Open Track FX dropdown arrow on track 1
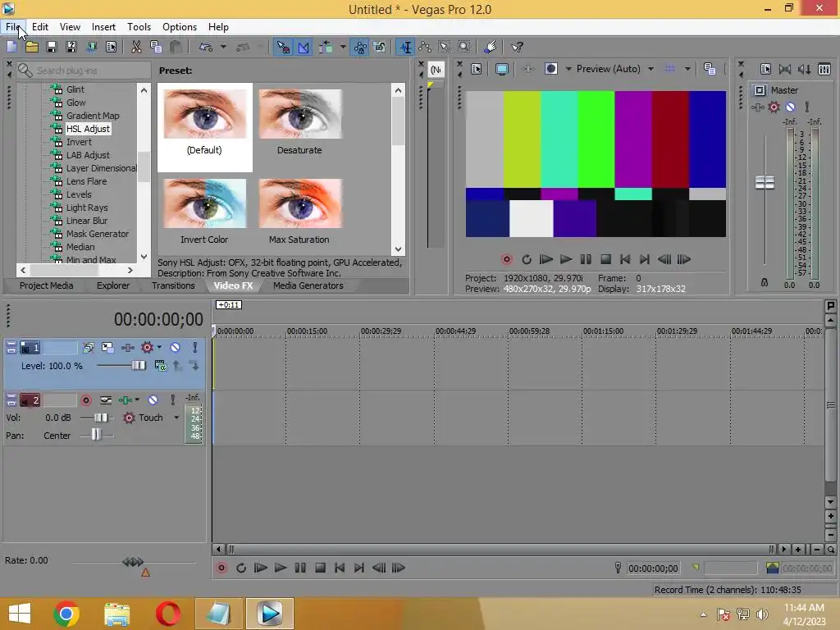This screenshot has height=630, width=840. point(159,348)
